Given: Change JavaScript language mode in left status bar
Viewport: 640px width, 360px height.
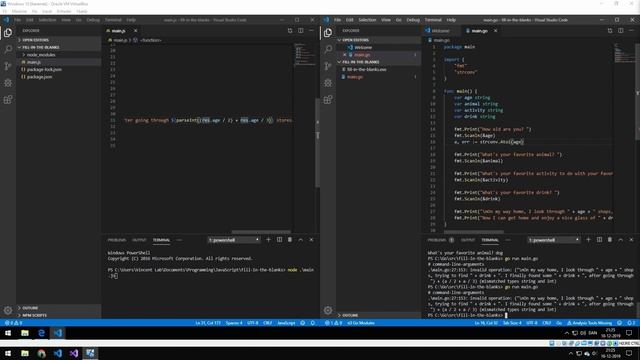Looking at the screenshot, I should coord(286,323).
